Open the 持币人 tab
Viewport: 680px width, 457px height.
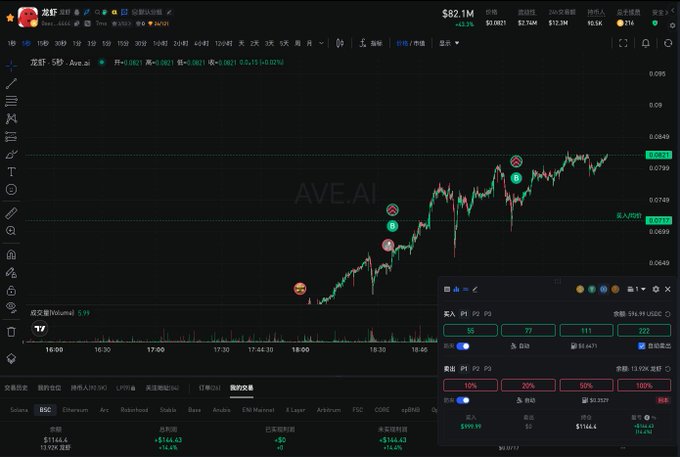click(89, 388)
